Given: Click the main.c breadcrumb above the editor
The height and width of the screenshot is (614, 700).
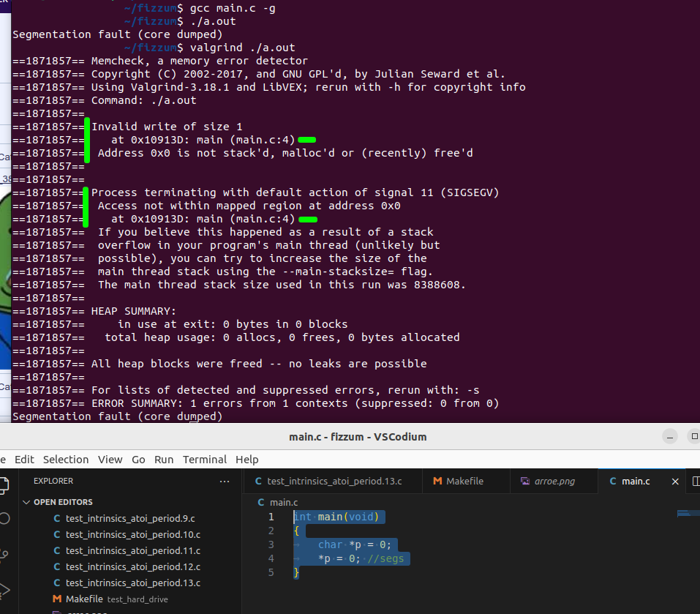Looking at the screenshot, I should coord(284,502).
